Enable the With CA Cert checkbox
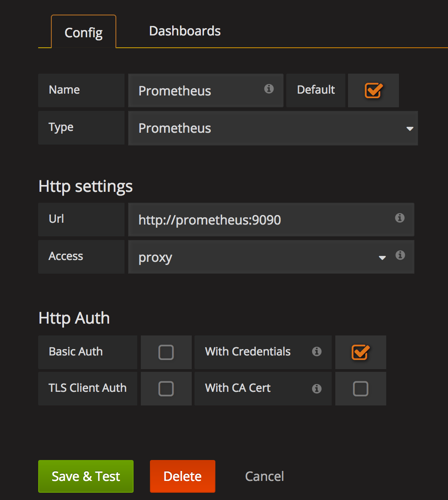 click(x=360, y=389)
